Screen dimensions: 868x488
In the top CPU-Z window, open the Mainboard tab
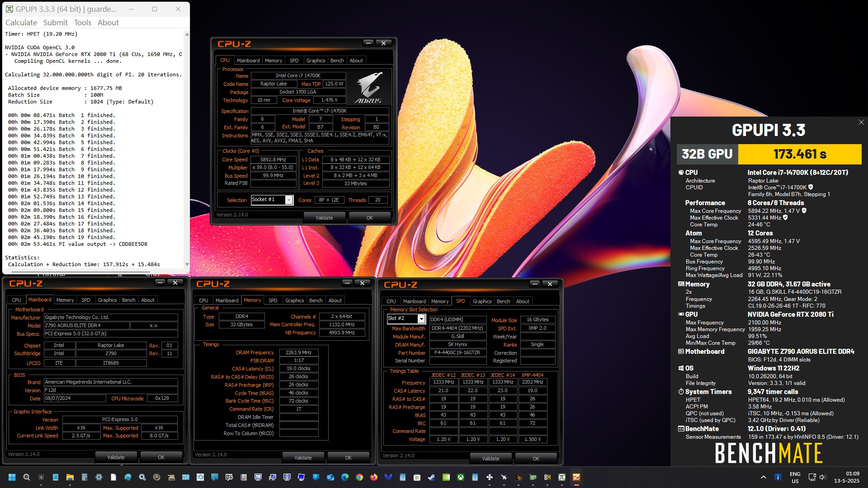point(248,60)
